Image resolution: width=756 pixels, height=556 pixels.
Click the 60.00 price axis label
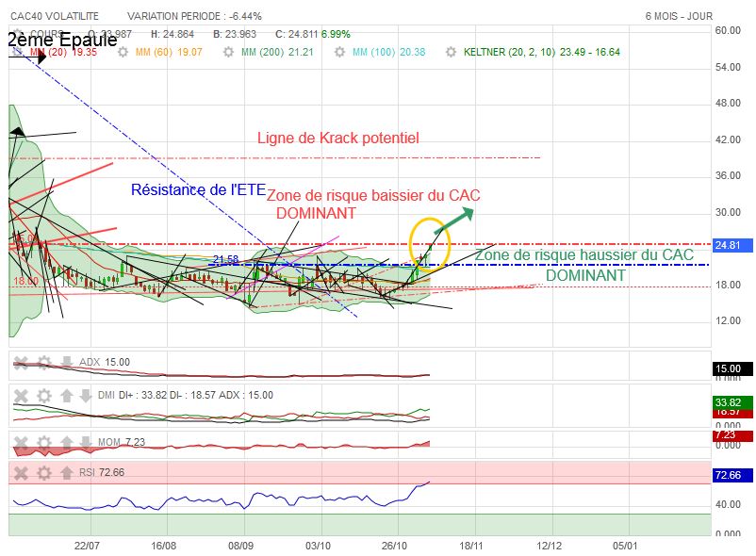coord(728,30)
